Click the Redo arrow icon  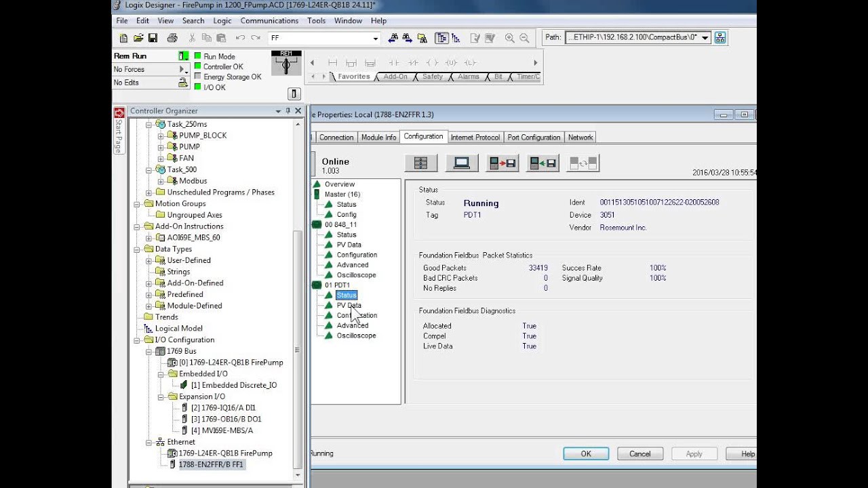click(257, 38)
